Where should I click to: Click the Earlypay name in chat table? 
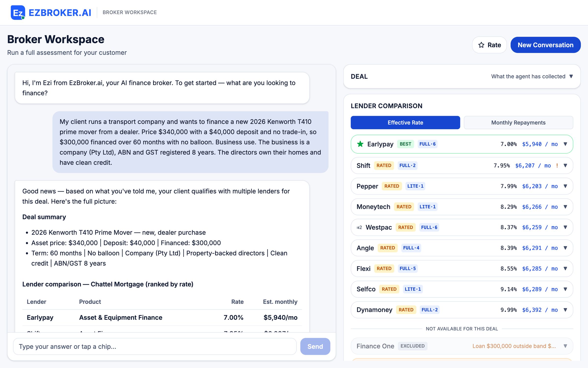click(40, 317)
